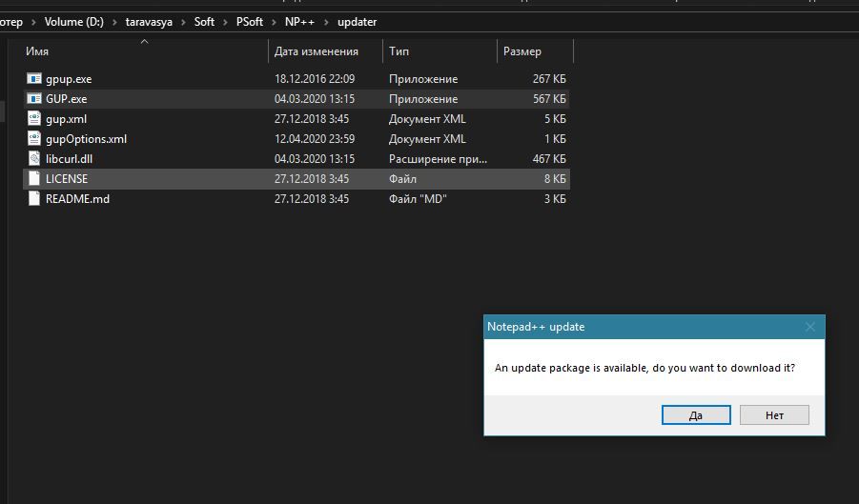Select the libcurl.dll file name
859x504 pixels.
pyautogui.click(x=69, y=159)
